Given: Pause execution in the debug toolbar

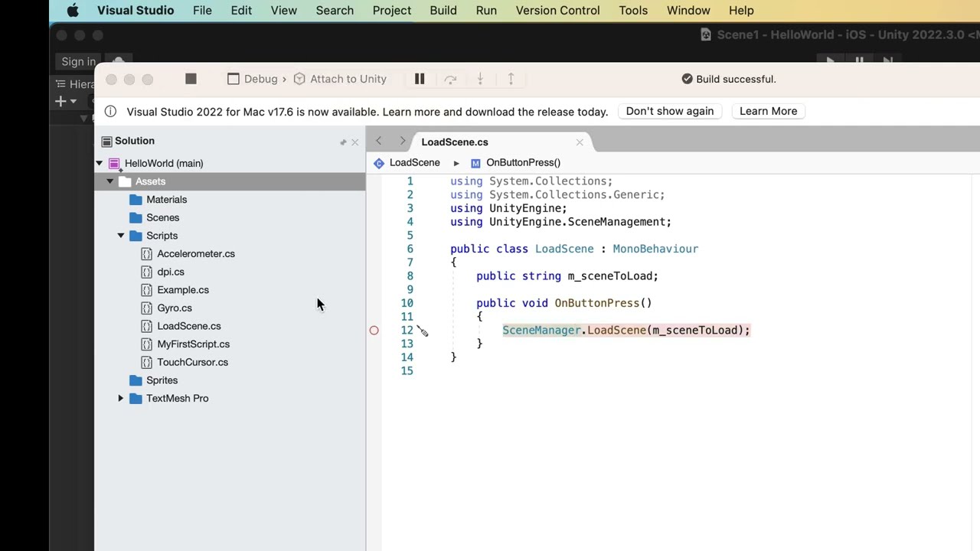Looking at the screenshot, I should coord(420,79).
